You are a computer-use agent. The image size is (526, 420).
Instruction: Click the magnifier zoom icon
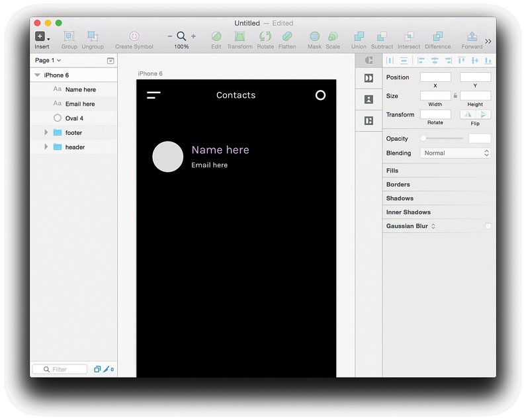[x=181, y=36]
